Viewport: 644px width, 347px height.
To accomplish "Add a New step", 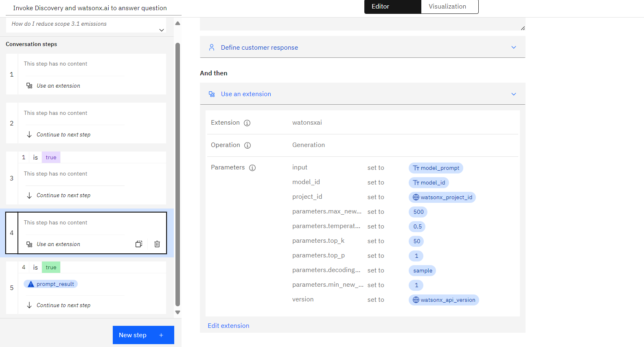I will click(x=143, y=335).
